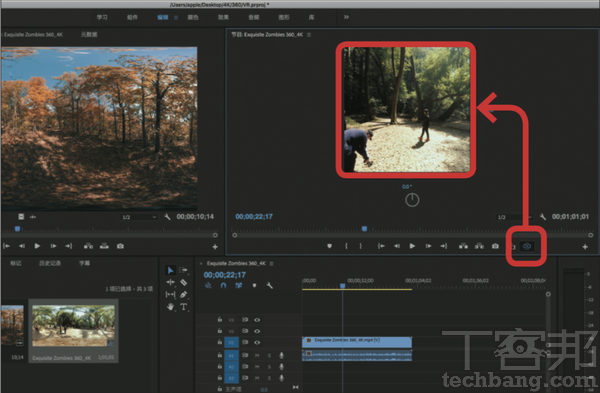Image resolution: width=600 pixels, height=393 pixels.
Task: Go to Out point in Program monitor
Action: point(443,246)
